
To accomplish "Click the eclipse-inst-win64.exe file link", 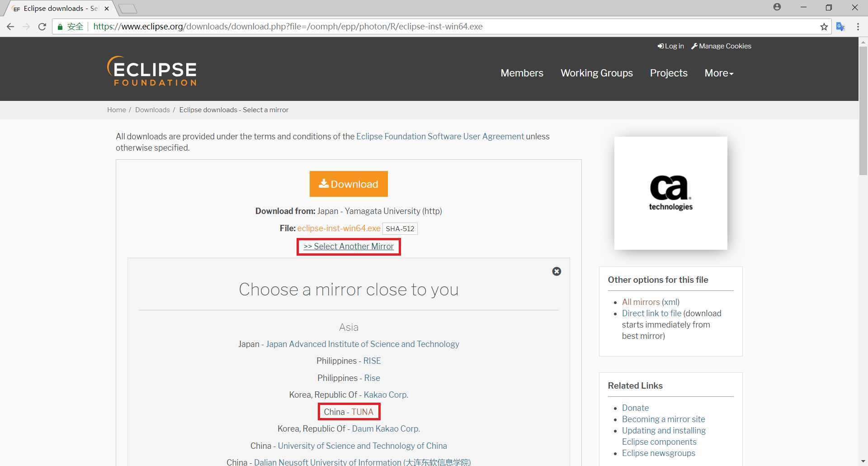I will point(339,228).
